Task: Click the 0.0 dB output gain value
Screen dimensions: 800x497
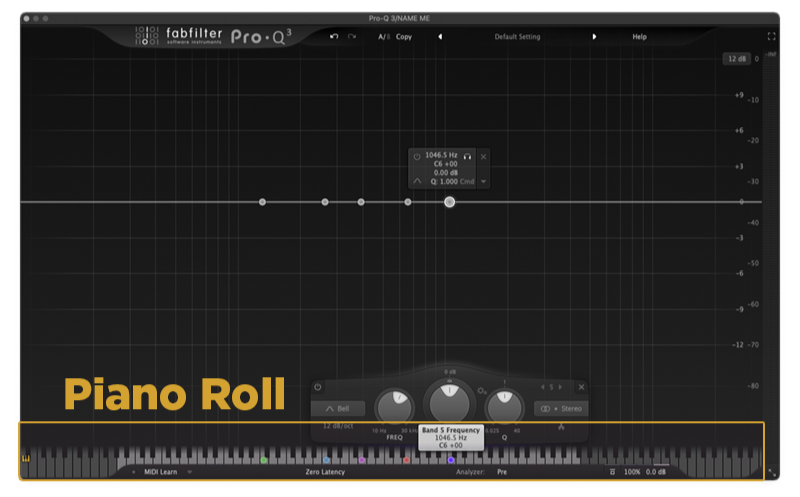Action: pos(656,472)
